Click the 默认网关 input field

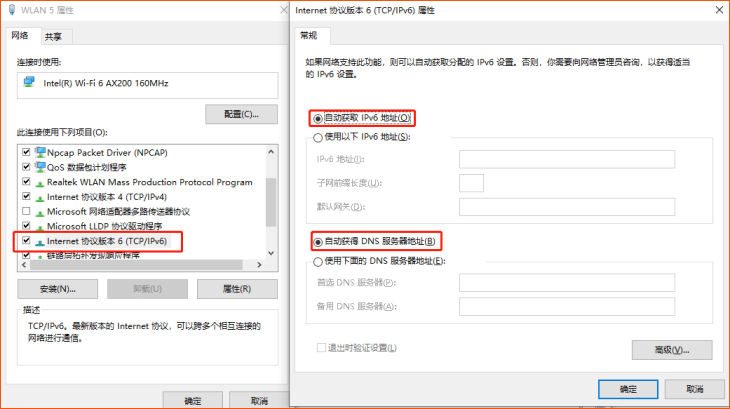pyautogui.click(x=567, y=207)
